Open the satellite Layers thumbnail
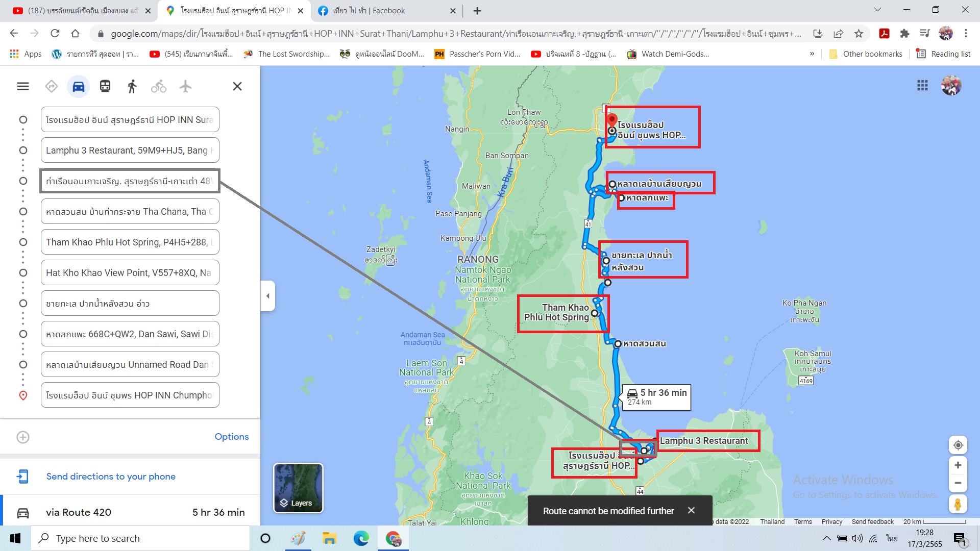 coord(299,488)
